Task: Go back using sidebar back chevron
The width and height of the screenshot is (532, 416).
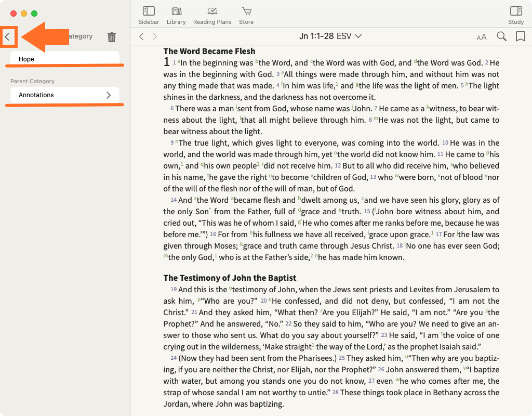Action: tap(7, 37)
